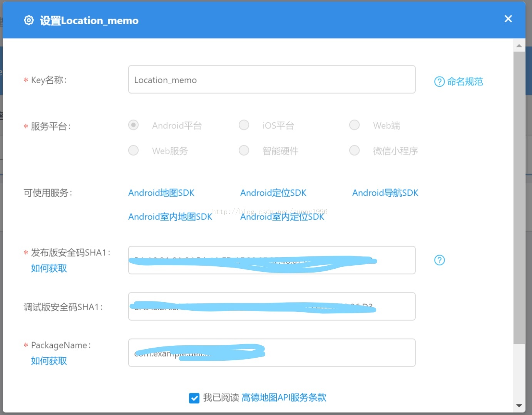Open the Android室内地图SDK link
Viewport: 532px width, 415px height.
(170, 217)
